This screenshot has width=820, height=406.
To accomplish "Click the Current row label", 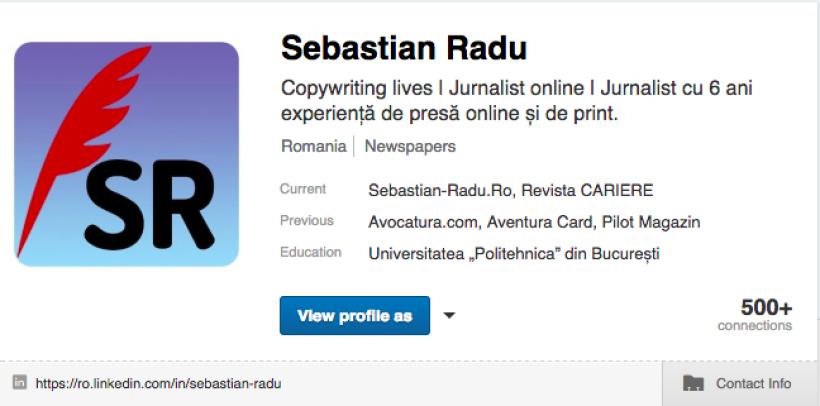I will pos(303,189).
